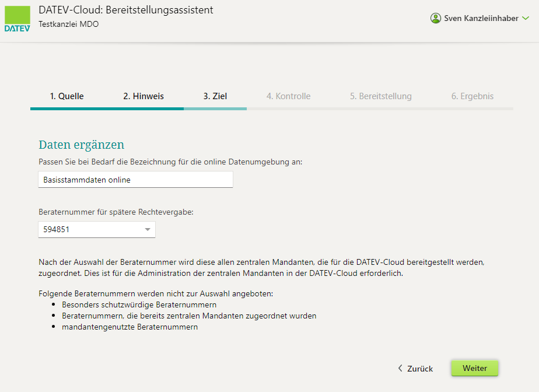Click the Daten ergänzen heading
Image resolution: width=539 pixels, height=392 pixels.
pos(82,145)
